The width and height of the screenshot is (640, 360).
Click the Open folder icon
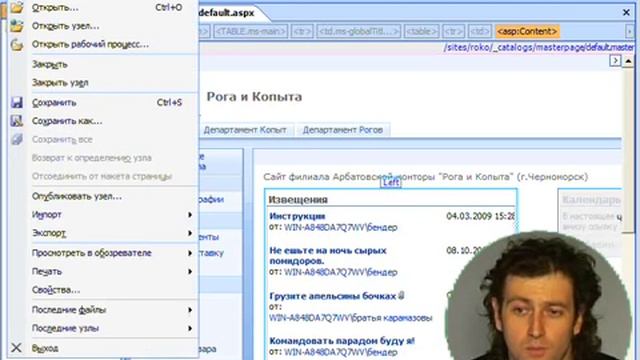click(17, 7)
